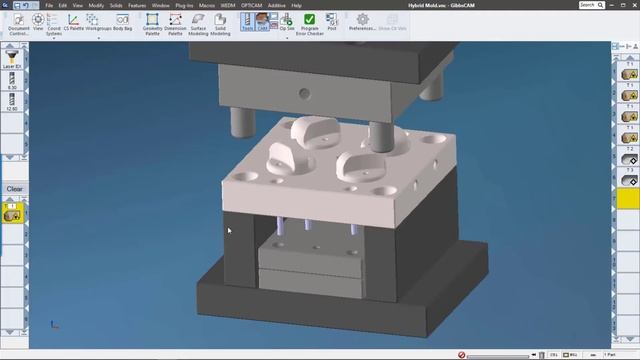Select operation tile 3 in operations list
The image size is (640, 360).
tap(629, 114)
